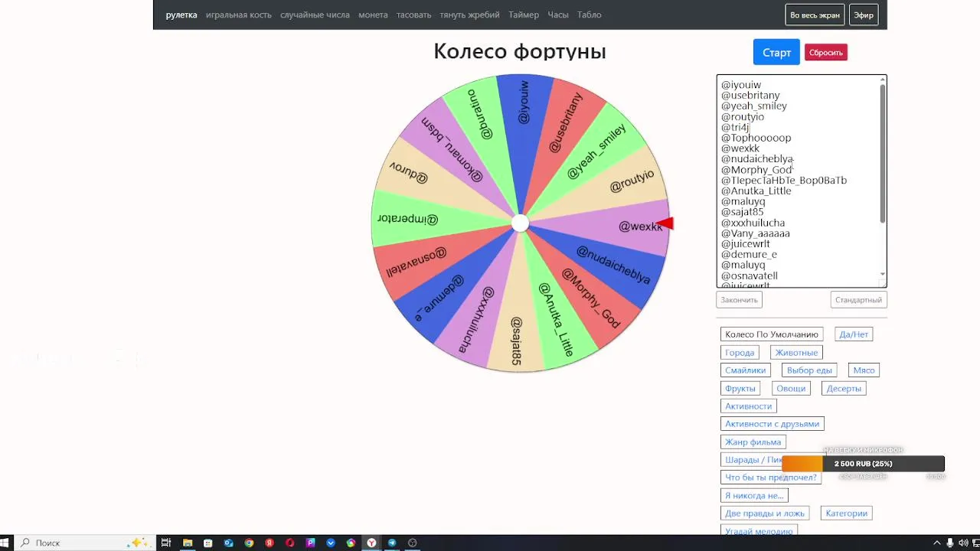Image resolution: width=980 pixels, height=551 pixels.
Task: Open the Таймер tab
Action: coord(524,15)
